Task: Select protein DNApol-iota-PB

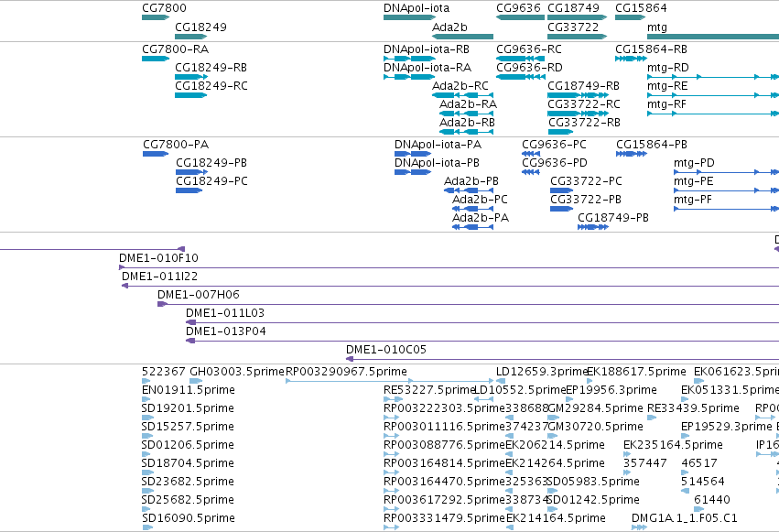Action: coord(437,163)
